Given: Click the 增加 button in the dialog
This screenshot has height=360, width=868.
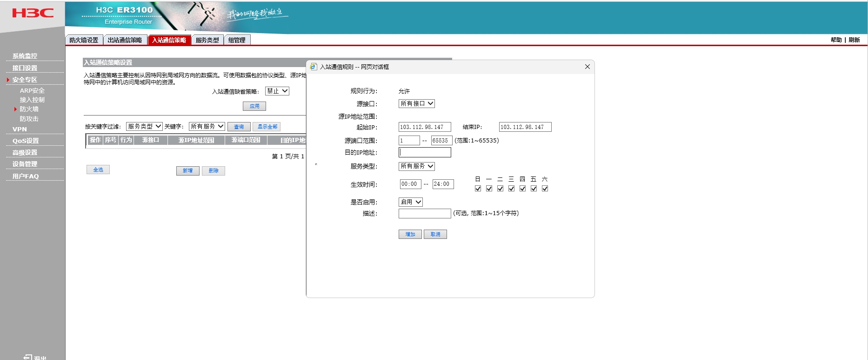Looking at the screenshot, I should point(410,234).
